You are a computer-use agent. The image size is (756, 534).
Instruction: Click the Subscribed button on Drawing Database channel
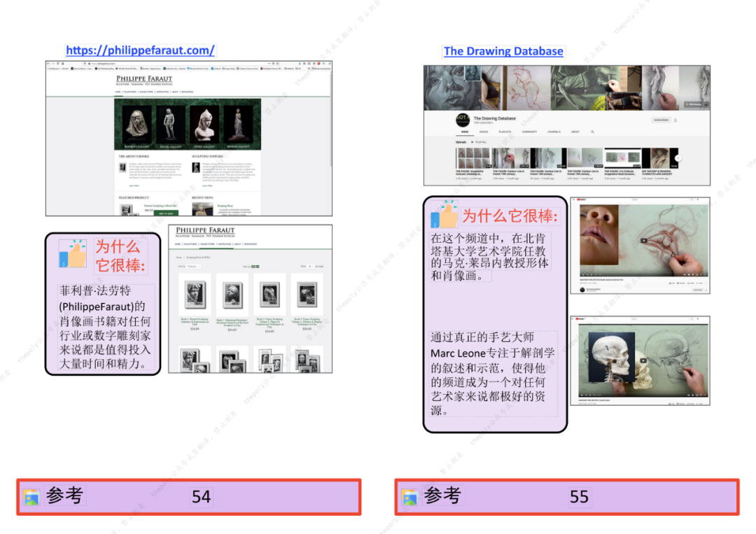[661, 120]
